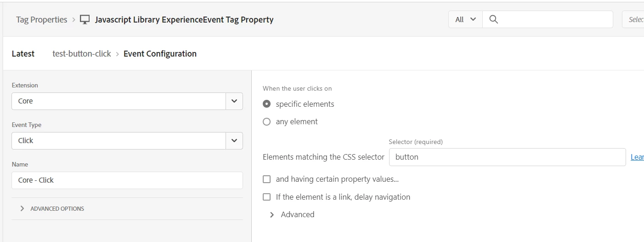Click the monitor icon beside the property name

85,20
